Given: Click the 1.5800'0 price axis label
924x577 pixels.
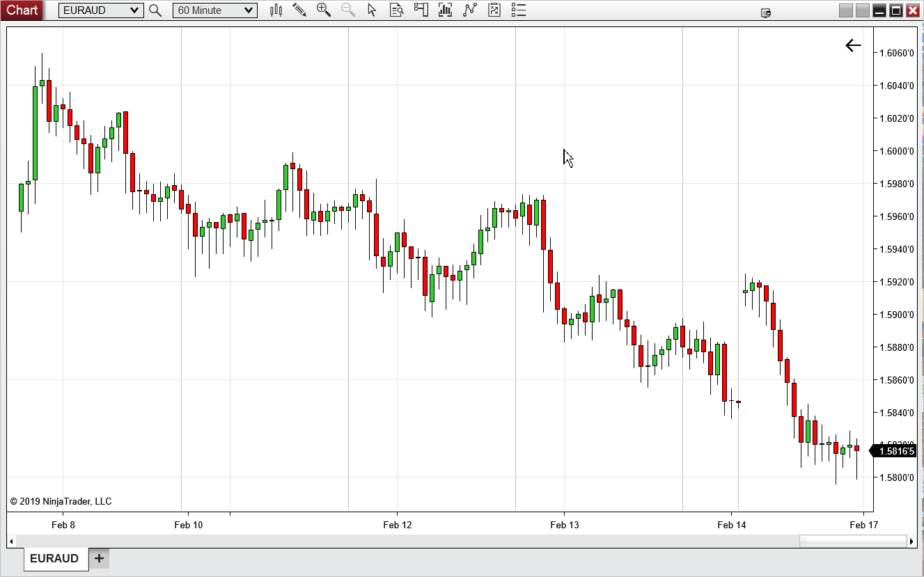Looking at the screenshot, I should coord(897,477).
